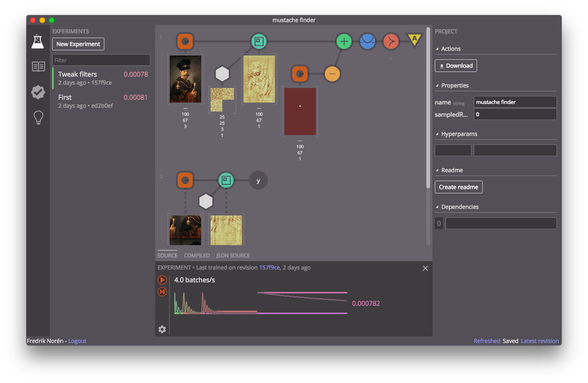Select the blue parabola node
This screenshot has width=588, height=383.
coord(368,41)
